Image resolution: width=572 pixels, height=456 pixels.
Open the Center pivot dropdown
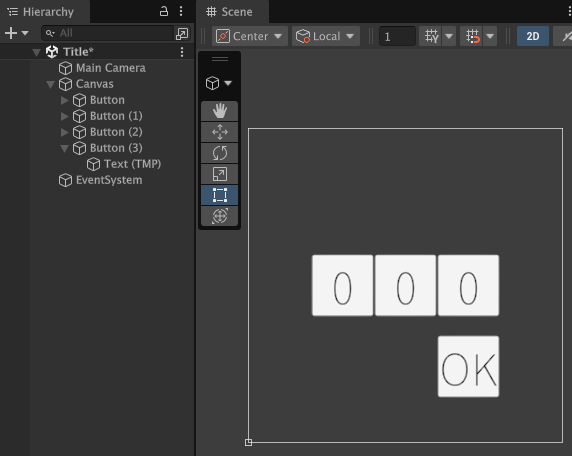(250, 36)
